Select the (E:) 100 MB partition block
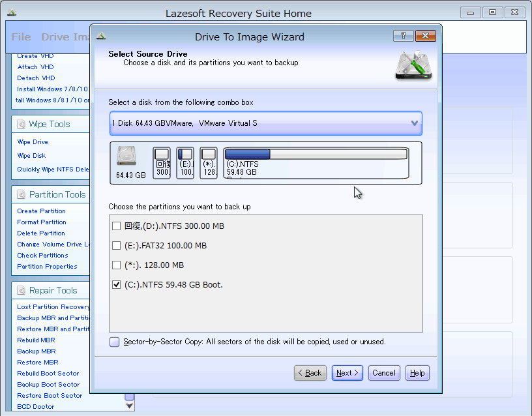532x416 pixels. coord(185,163)
